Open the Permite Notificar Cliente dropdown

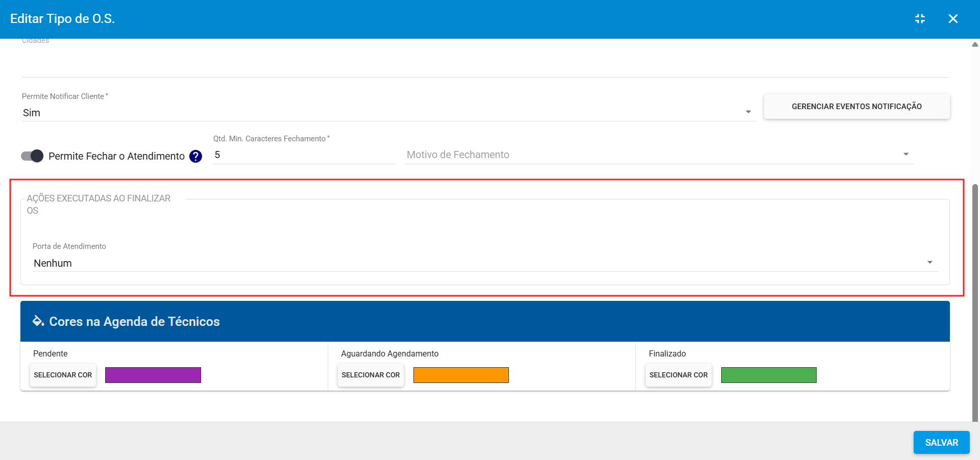click(388, 113)
